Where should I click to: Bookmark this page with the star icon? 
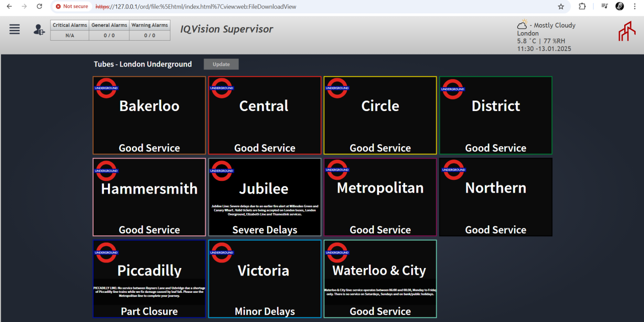[561, 6]
